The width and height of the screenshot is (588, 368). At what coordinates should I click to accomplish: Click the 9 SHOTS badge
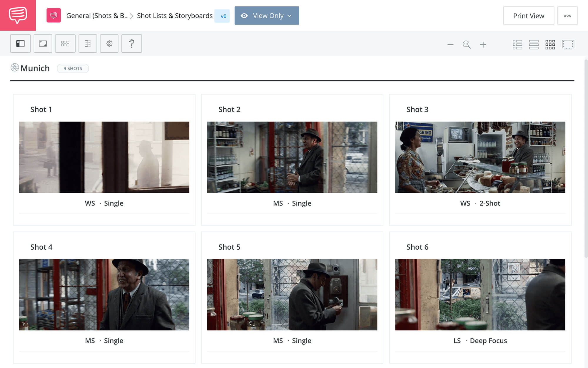pyautogui.click(x=73, y=68)
